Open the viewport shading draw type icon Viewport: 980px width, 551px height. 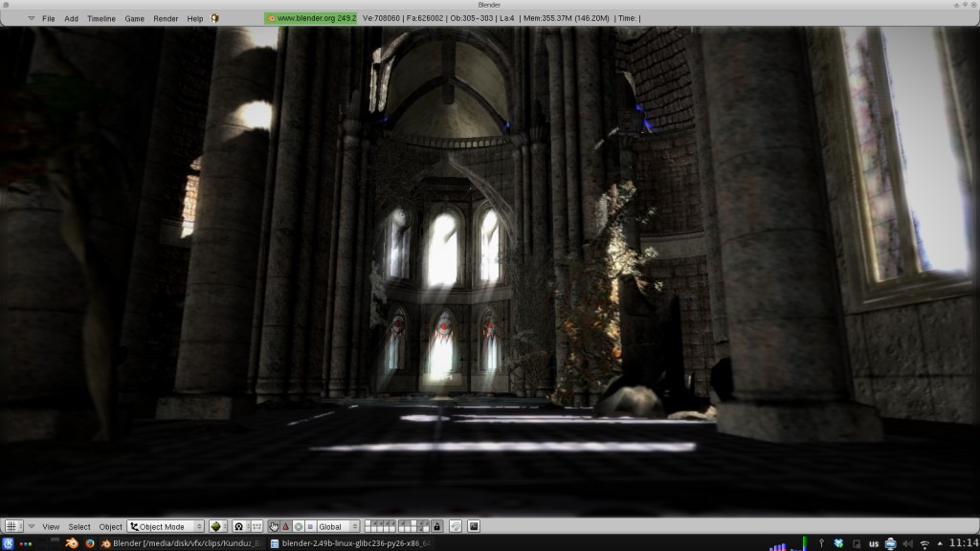tap(214, 526)
